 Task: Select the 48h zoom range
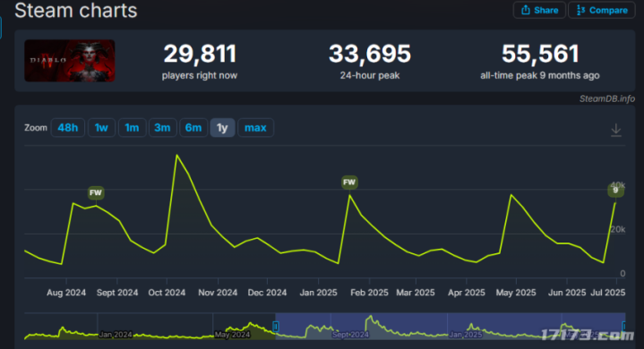click(x=68, y=128)
